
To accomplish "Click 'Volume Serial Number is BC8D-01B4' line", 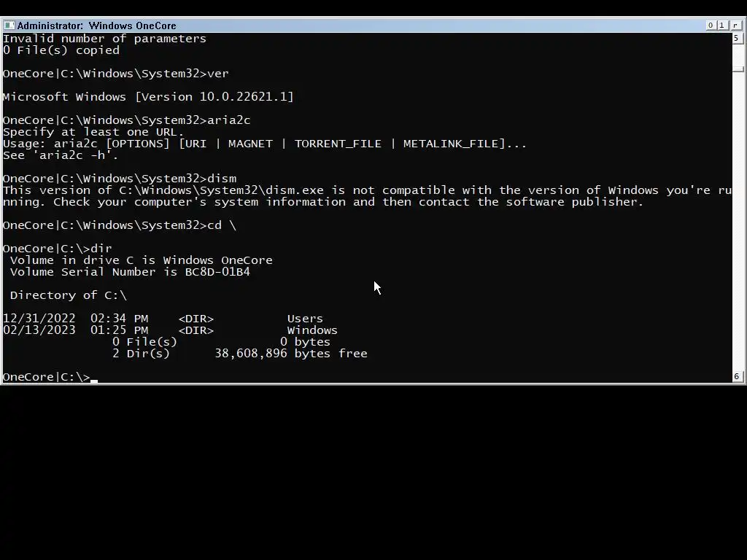I will coord(130,272).
